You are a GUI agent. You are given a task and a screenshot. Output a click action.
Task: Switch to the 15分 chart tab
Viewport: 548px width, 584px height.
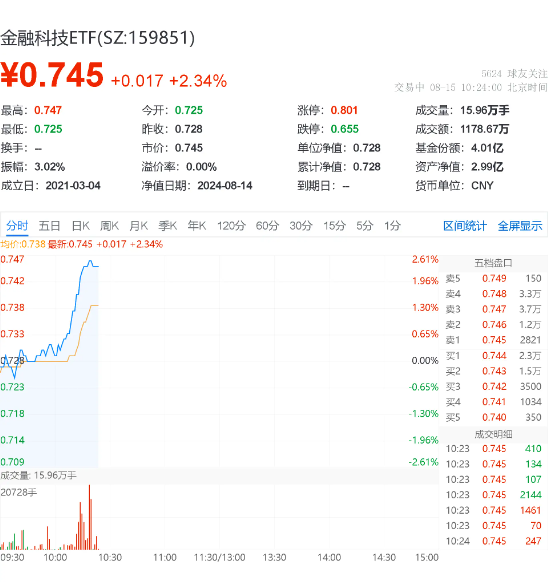[x=334, y=226]
